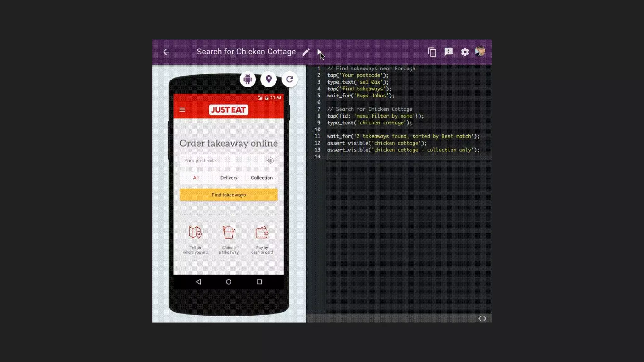Tap the Android home circle button
The image size is (644, 362).
229,282
